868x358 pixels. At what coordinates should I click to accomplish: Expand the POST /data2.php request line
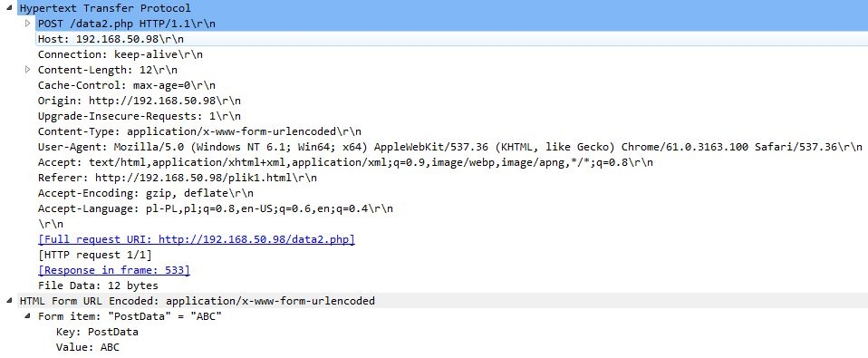point(28,24)
